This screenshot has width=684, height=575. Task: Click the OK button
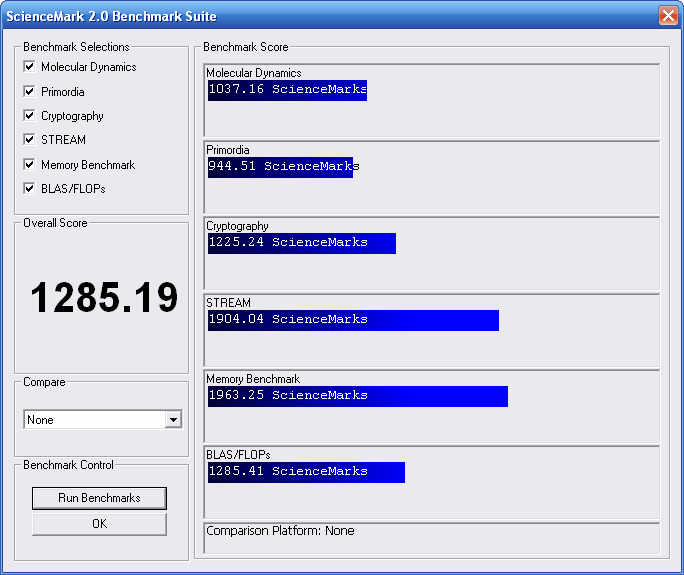click(99, 524)
